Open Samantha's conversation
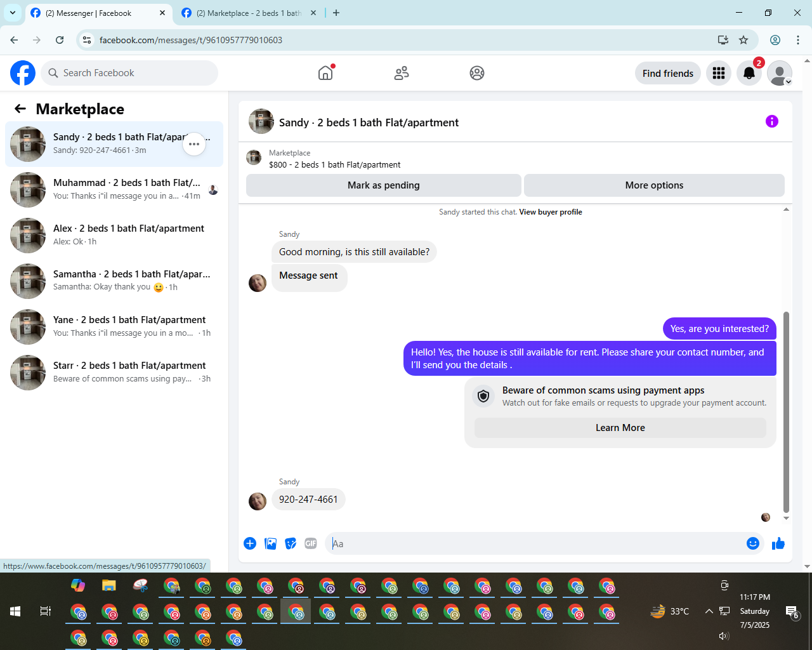Viewport: 812px width, 650px height. [x=114, y=281]
